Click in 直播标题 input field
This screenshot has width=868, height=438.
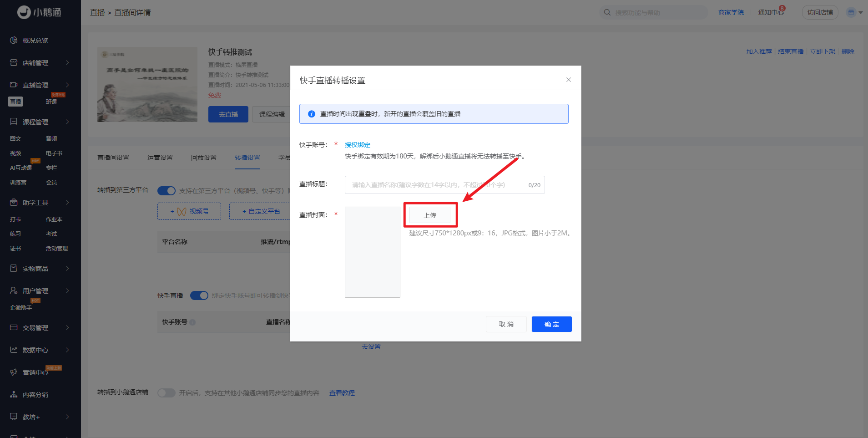(x=445, y=185)
